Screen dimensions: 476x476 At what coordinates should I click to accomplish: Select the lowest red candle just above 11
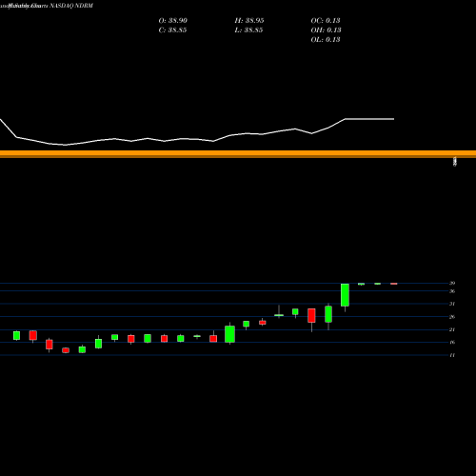[x=66, y=350]
